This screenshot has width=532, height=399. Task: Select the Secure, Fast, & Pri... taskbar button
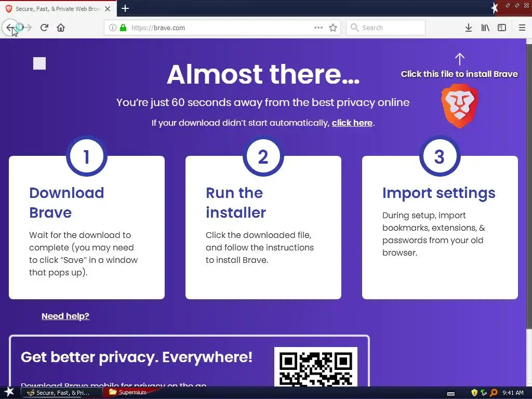point(62,393)
